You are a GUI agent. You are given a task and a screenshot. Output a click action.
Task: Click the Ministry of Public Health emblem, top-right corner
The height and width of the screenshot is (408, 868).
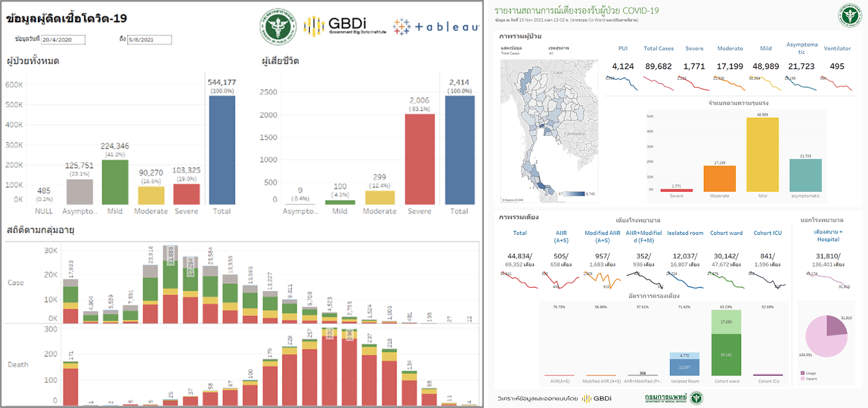pyautogui.click(x=850, y=15)
